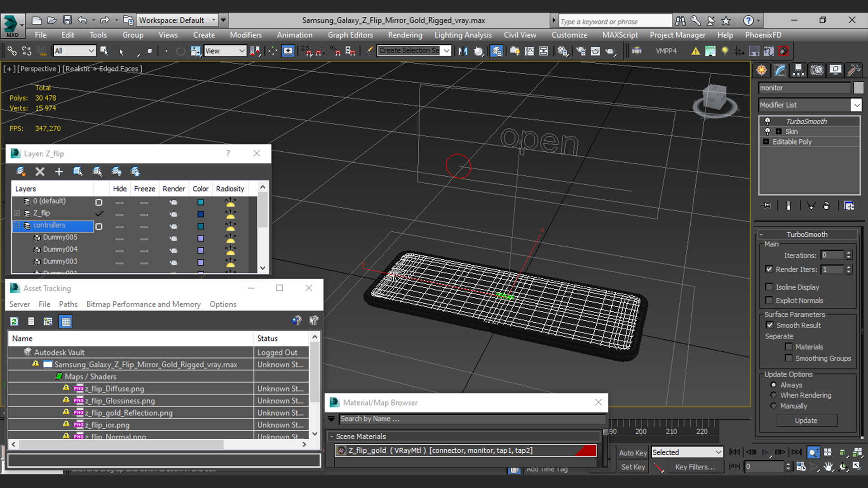Switch Asset Tracking to table view icon
This screenshot has width=868, height=488.
coord(66,321)
